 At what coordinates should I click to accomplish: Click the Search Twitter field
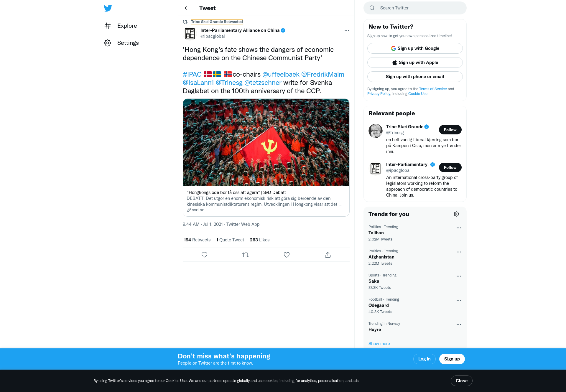pyautogui.click(x=415, y=8)
